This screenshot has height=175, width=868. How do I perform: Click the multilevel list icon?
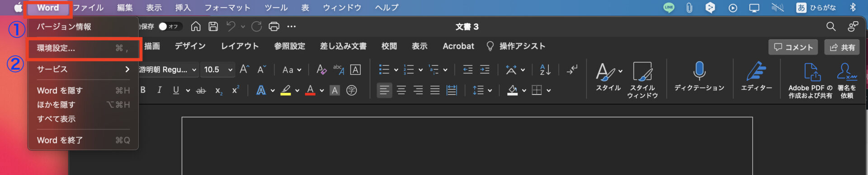[434, 69]
